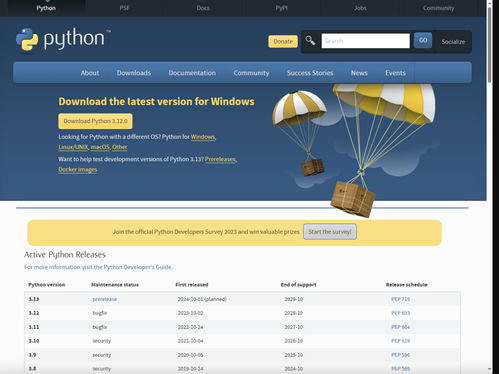Click the GO search submit button

coord(423,40)
